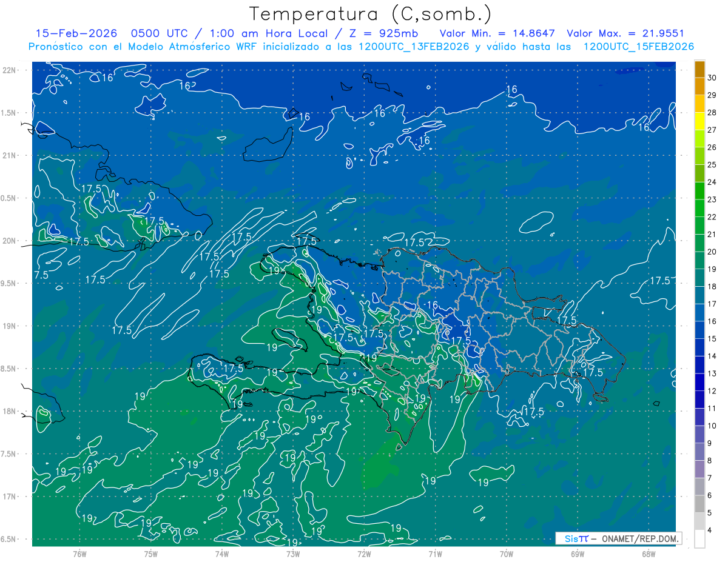
Task: Click the "6.5N" latitude axis label
Action: pos(9,539)
